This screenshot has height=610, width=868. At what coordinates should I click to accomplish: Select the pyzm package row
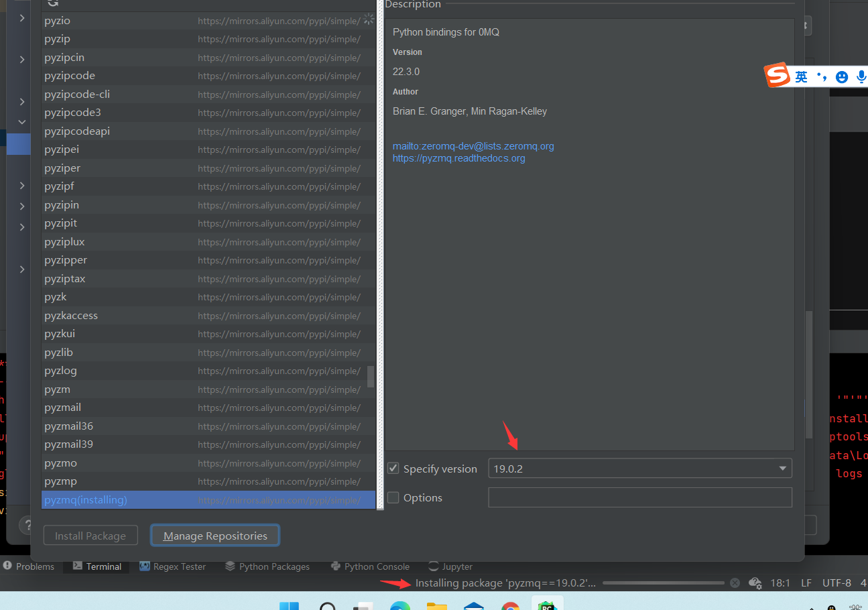point(208,389)
